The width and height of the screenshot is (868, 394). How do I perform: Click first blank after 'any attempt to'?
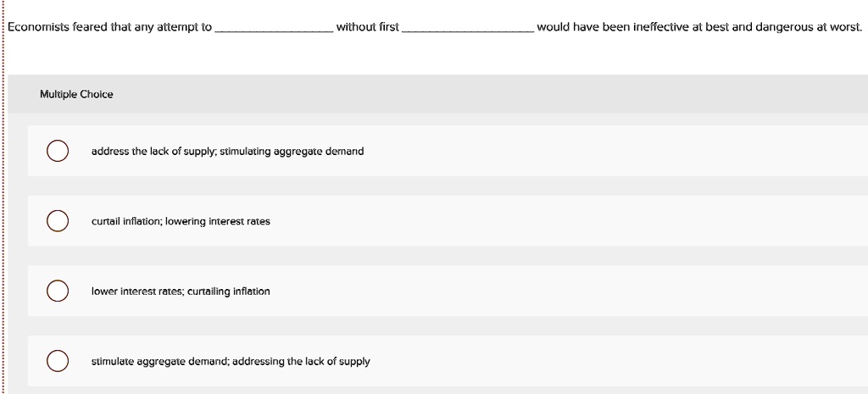tap(274, 28)
